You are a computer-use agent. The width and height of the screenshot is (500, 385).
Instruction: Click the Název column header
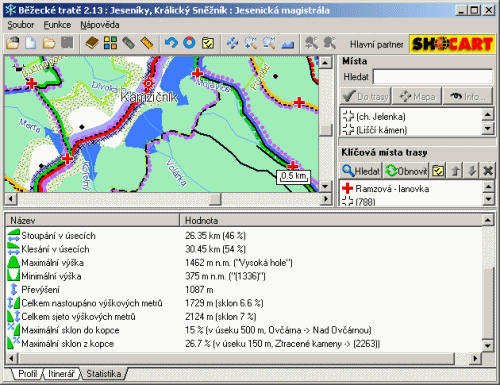click(93, 220)
